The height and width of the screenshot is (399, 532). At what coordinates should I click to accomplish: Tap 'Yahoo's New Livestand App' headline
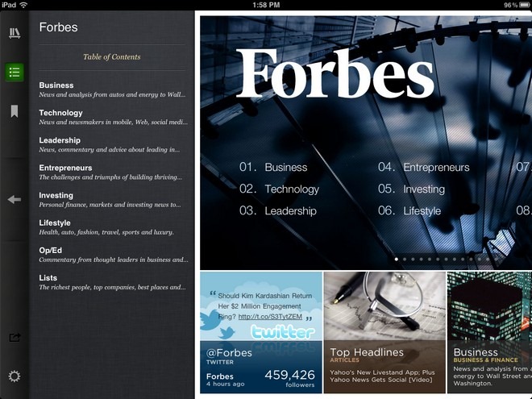(382, 376)
